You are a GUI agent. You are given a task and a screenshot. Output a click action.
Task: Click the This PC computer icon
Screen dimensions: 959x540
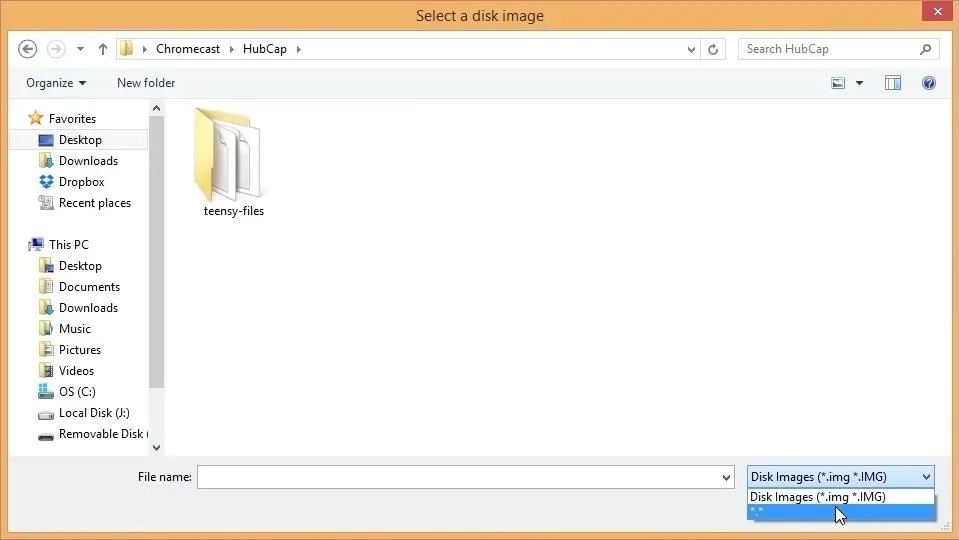click(36, 245)
